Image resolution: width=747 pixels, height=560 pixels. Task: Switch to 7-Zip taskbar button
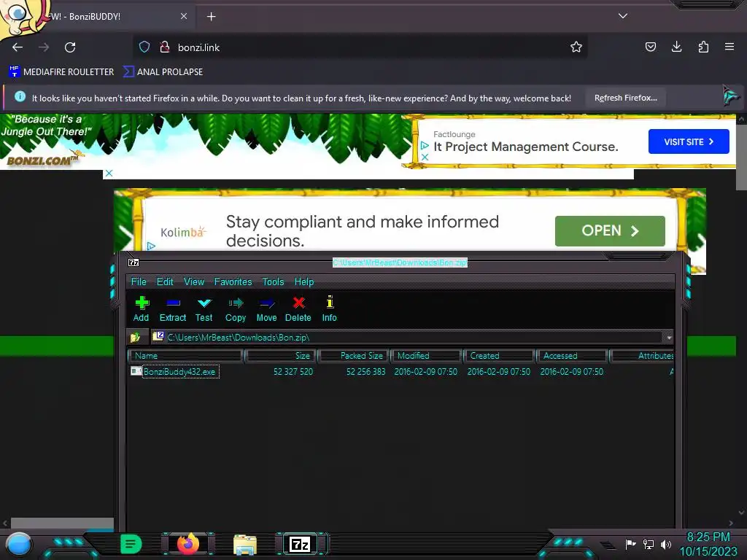(x=300, y=544)
